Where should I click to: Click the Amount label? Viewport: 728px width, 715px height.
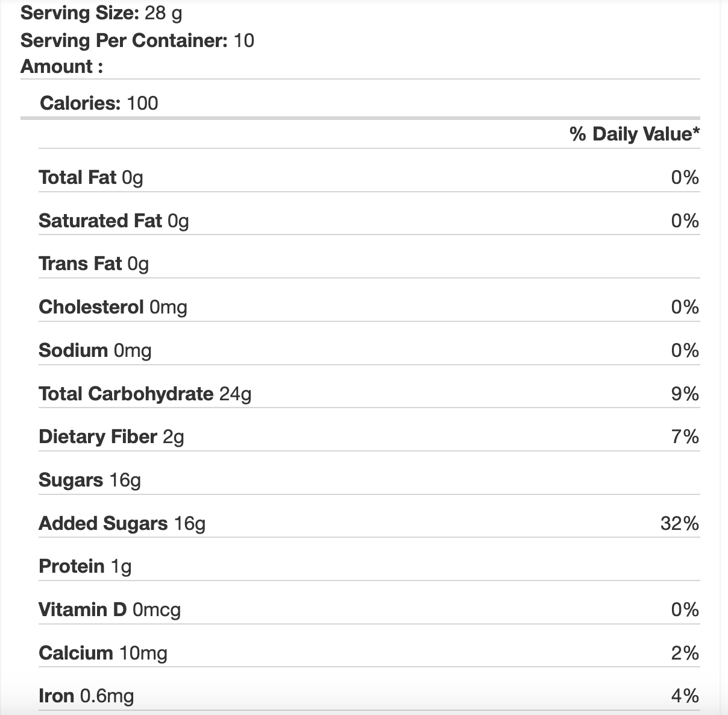[x=61, y=66]
